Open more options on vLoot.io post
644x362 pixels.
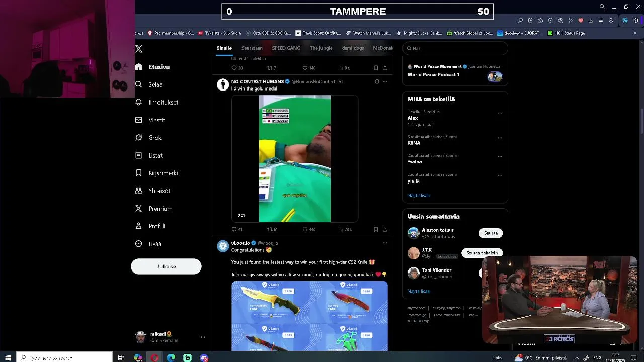pos(385,243)
